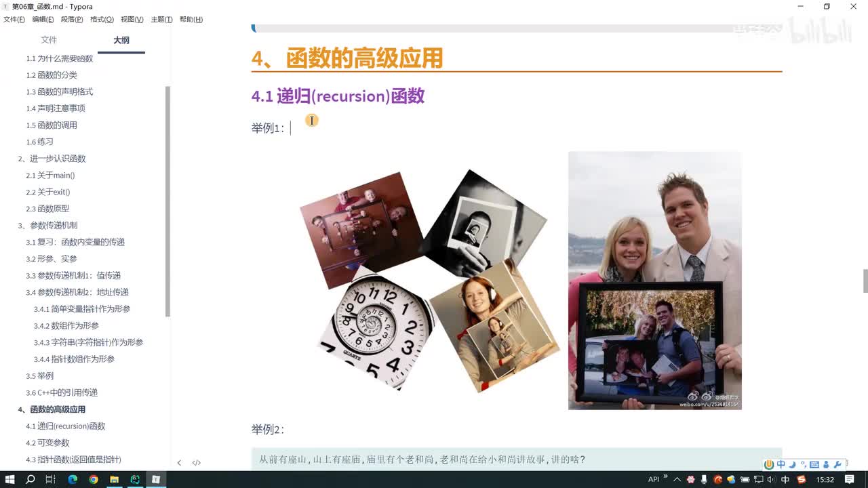Open the system clock showing 15:32
Screen dimensions: 868x488
tap(825, 479)
